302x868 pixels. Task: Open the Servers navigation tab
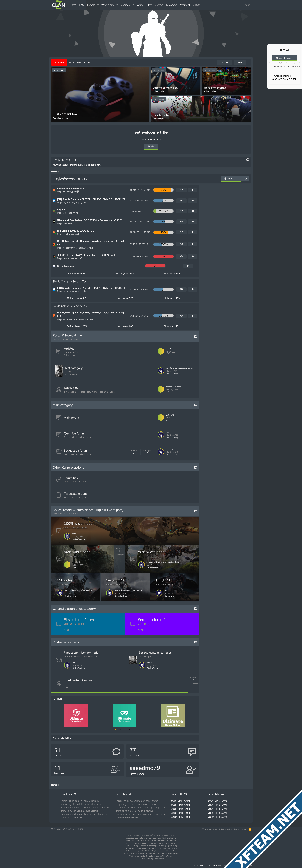click(x=159, y=5)
